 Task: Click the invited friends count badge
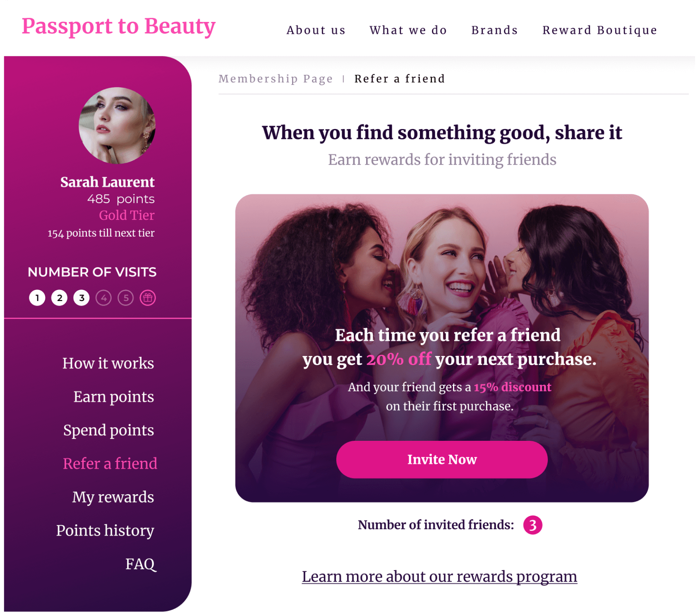[533, 525]
